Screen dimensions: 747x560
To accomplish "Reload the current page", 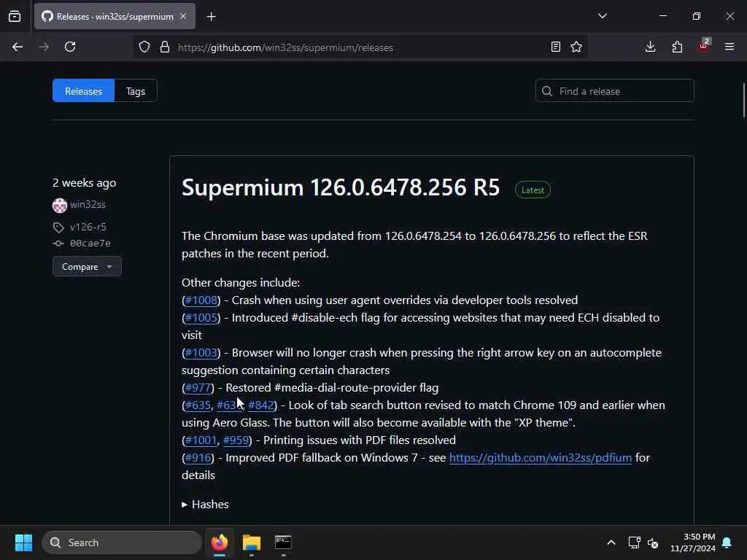I will tap(70, 47).
